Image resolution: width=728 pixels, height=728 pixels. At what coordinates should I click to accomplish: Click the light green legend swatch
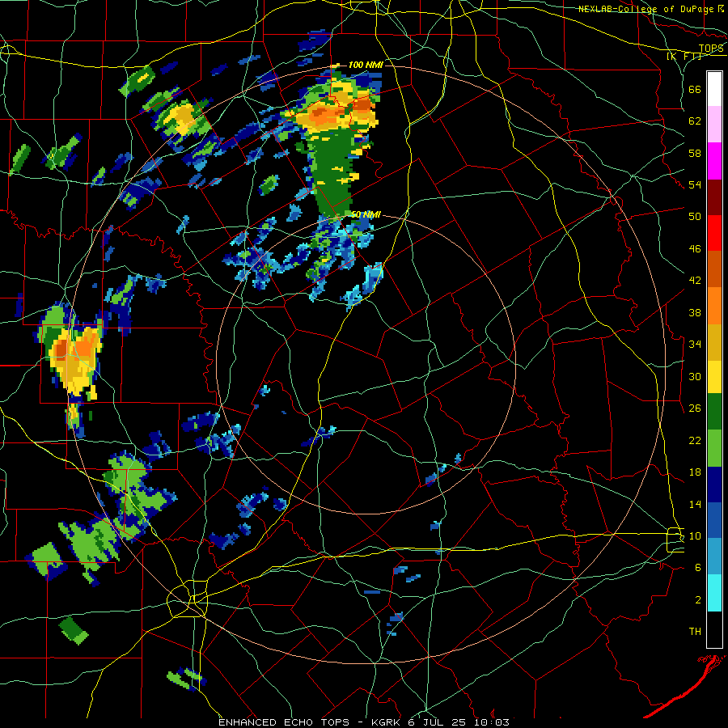(714, 448)
